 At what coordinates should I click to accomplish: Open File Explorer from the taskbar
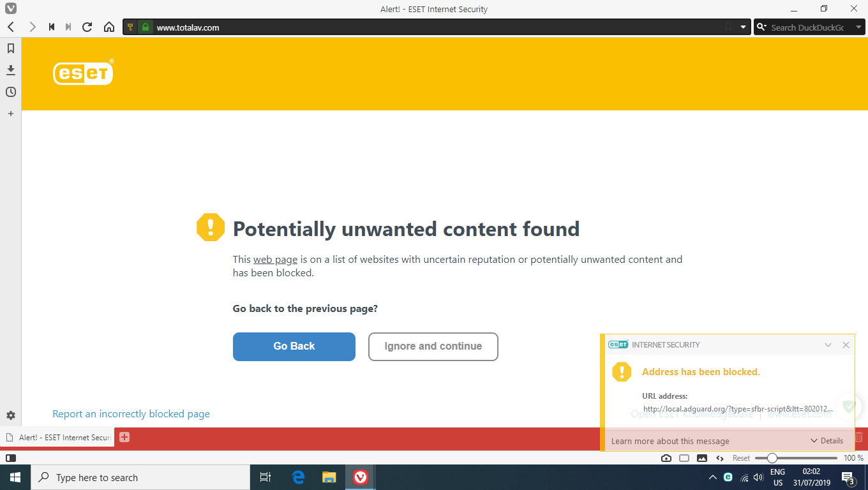[x=329, y=477]
